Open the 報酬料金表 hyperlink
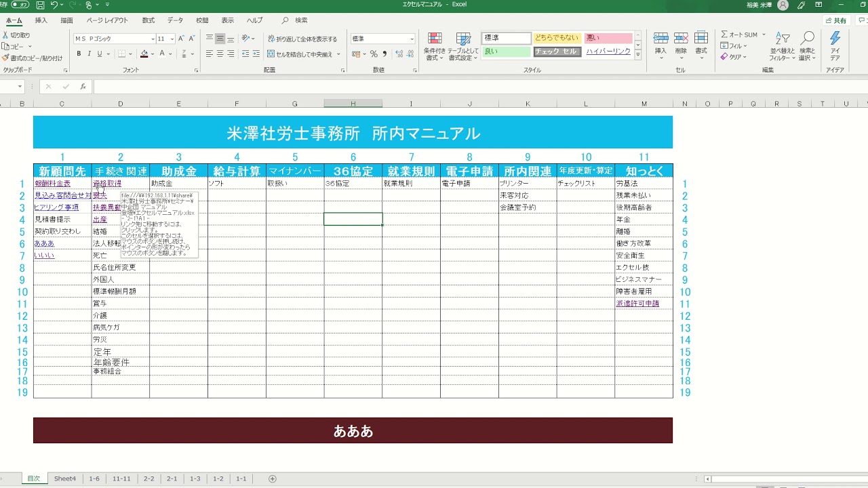Image resolution: width=868 pixels, height=488 pixels. [52, 184]
